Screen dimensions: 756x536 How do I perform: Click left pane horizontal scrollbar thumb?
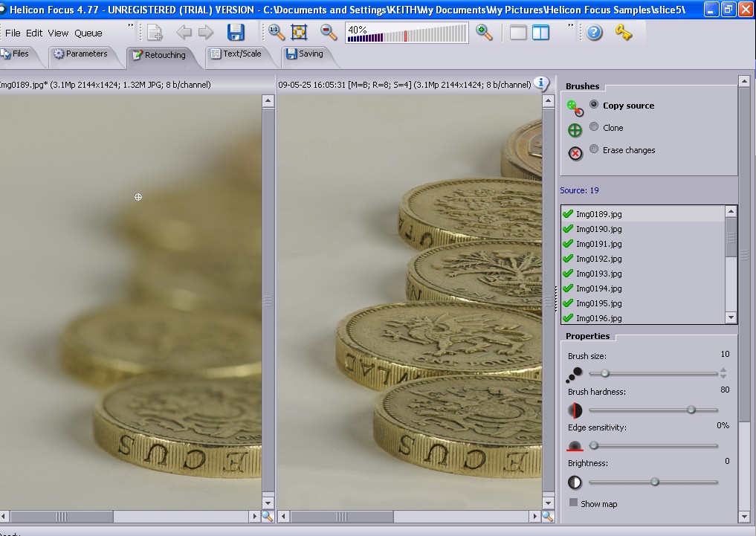point(62,517)
